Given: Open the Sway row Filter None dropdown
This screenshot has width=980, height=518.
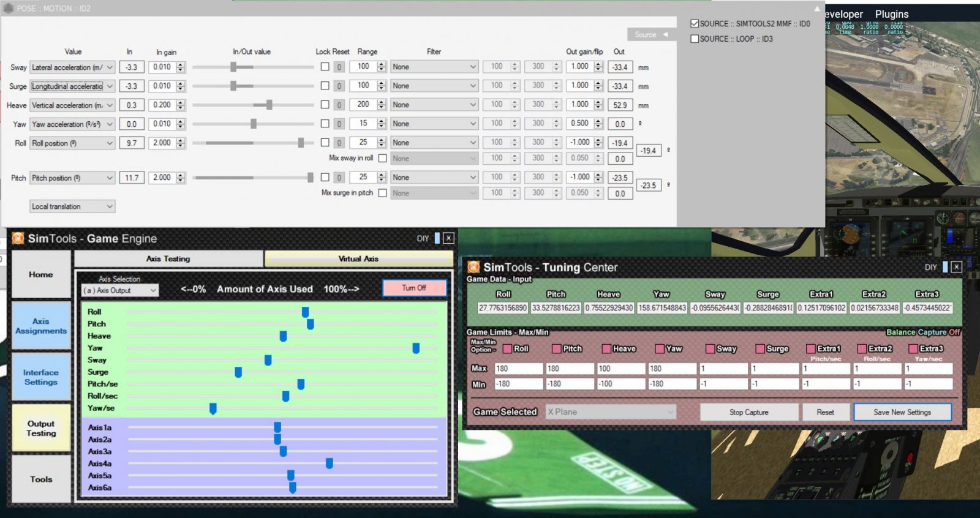Looking at the screenshot, I should [434, 67].
